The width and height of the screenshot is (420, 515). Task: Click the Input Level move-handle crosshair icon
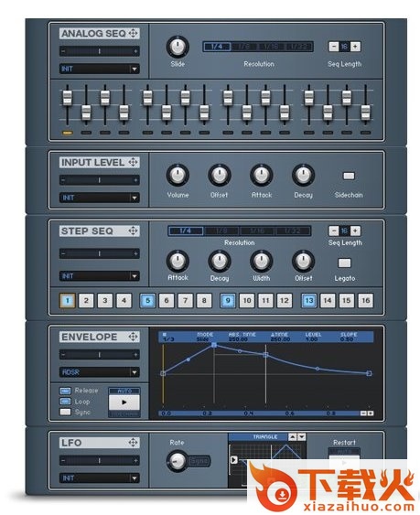tap(133, 162)
